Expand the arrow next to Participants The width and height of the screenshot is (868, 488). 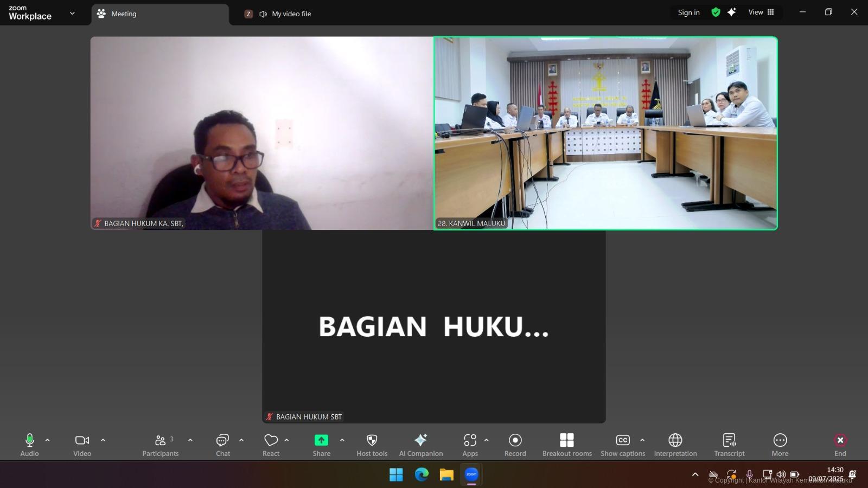click(190, 440)
